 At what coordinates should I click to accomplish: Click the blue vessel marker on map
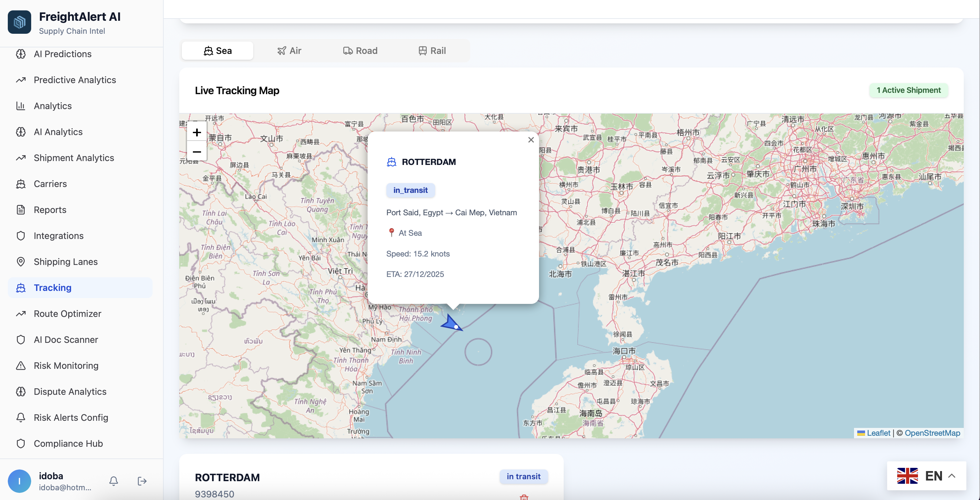pos(452,323)
